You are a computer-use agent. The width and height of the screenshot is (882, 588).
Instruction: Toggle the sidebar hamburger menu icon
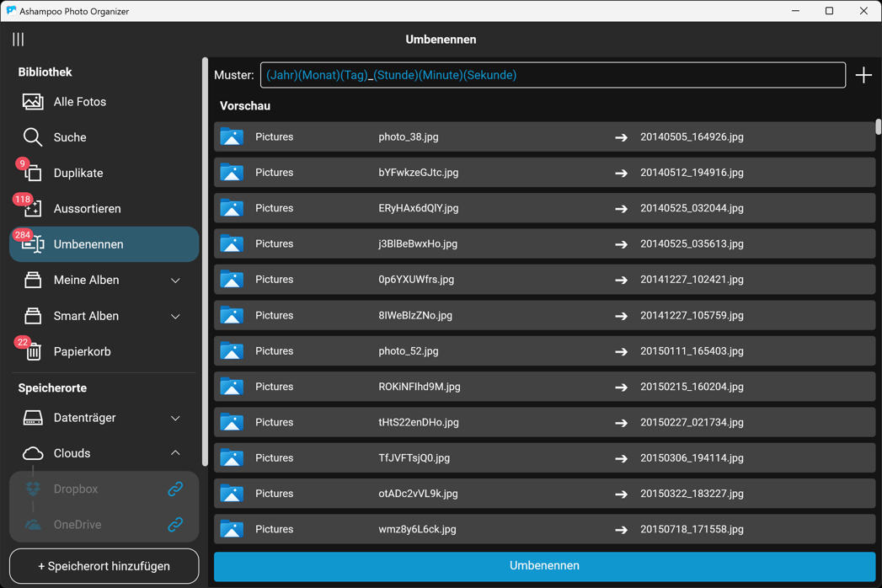pos(18,40)
